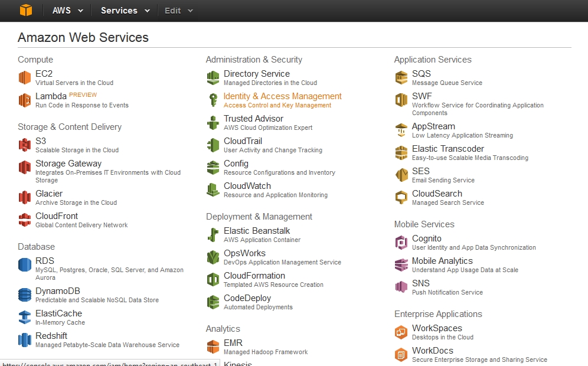The height and width of the screenshot is (366, 588).
Task: Click the Redshift icon
Action: click(x=25, y=340)
